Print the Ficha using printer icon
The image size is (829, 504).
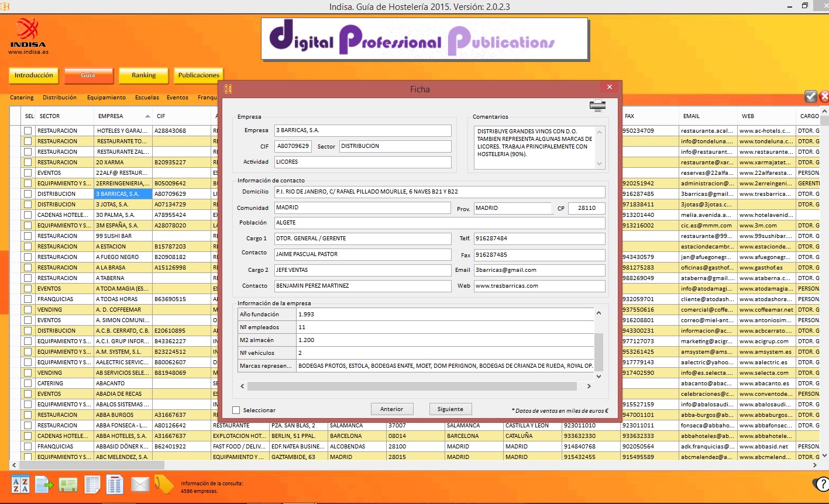pos(597,106)
